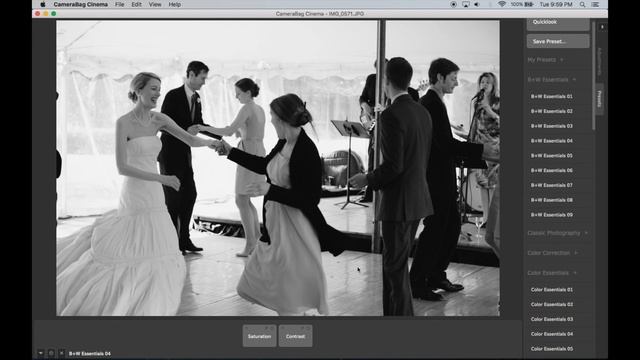Apply the Color Essentials 01 preset
This screenshot has width=640, height=360.
coord(551,289)
